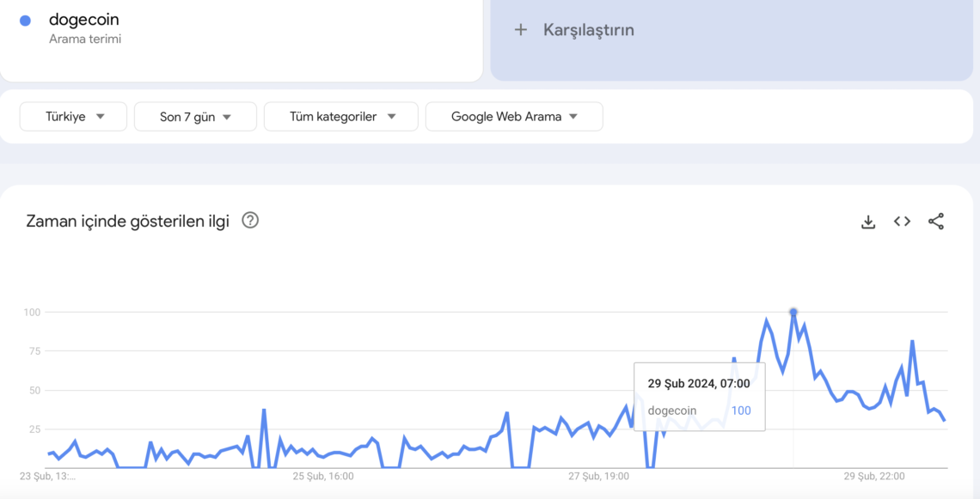Click the 100 peak point on the chart
980x499 pixels.
click(x=793, y=312)
